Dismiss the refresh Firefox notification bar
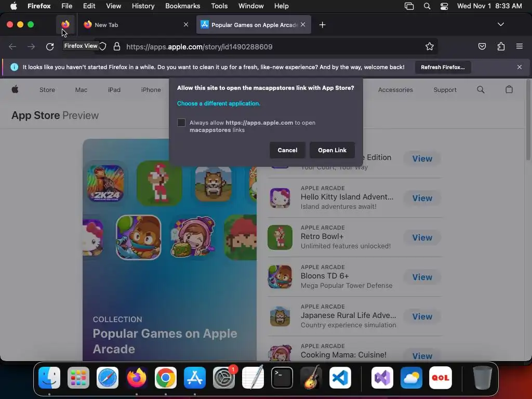Viewport: 532px width, 399px height. point(520,67)
